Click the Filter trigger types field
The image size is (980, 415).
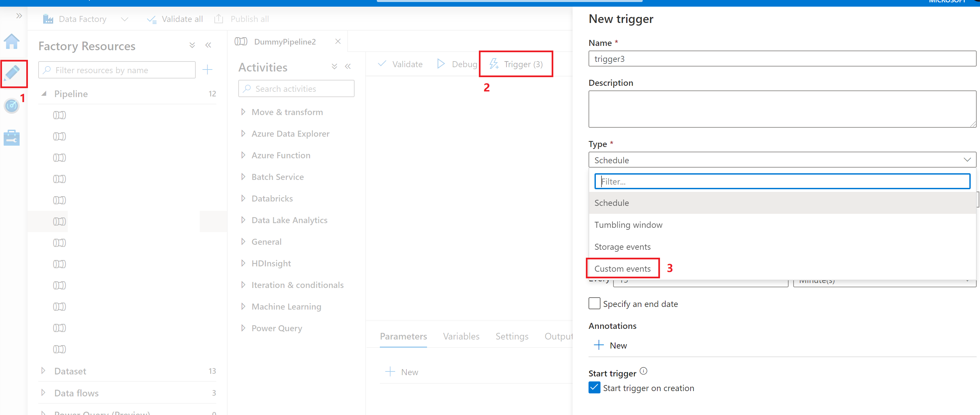click(781, 181)
